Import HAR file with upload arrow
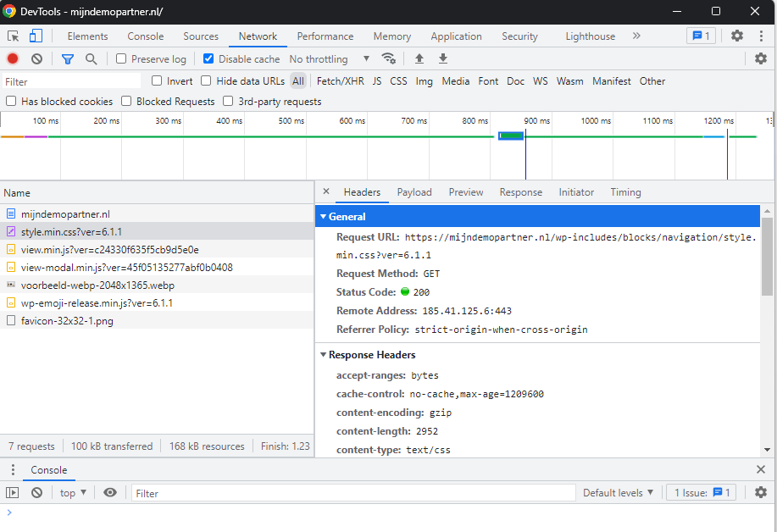The height and width of the screenshot is (532, 777). [419, 58]
